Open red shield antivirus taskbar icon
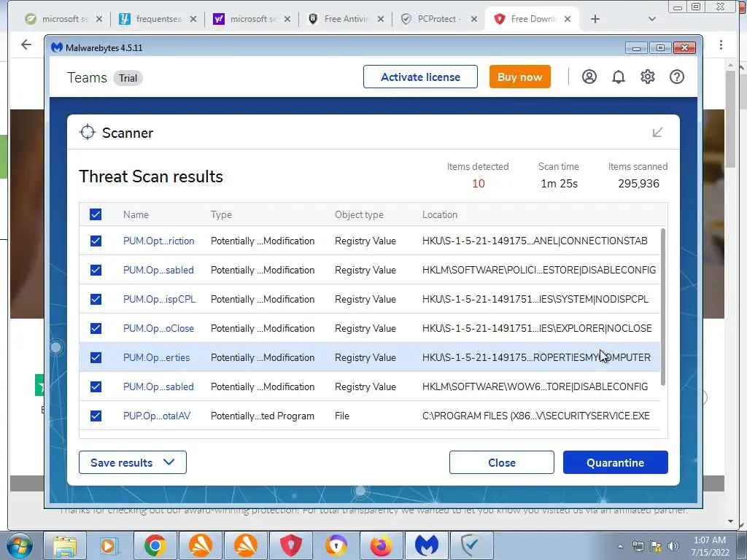The width and height of the screenshot is (747, 560). pos(290,545)
